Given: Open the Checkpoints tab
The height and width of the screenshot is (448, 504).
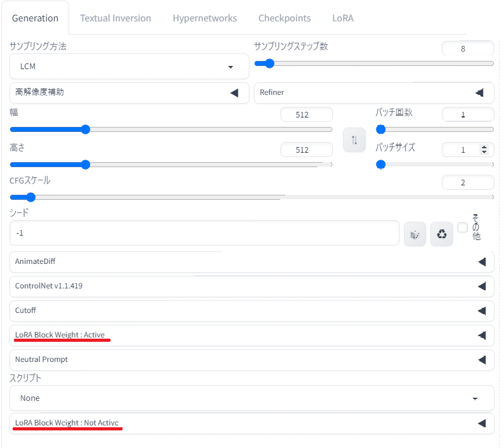Looking at the screenshot, I should (285, 18).
